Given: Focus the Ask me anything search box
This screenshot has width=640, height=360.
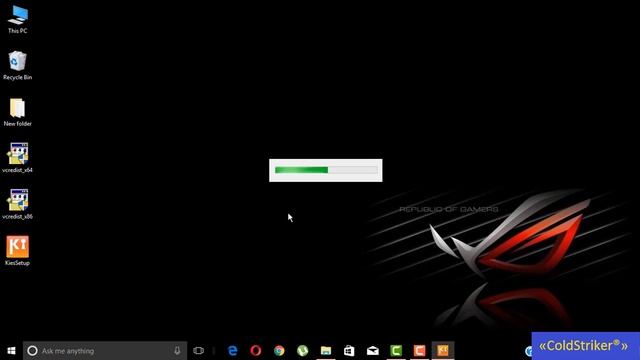Looking at the screenshot, I should tap(105, 351).
